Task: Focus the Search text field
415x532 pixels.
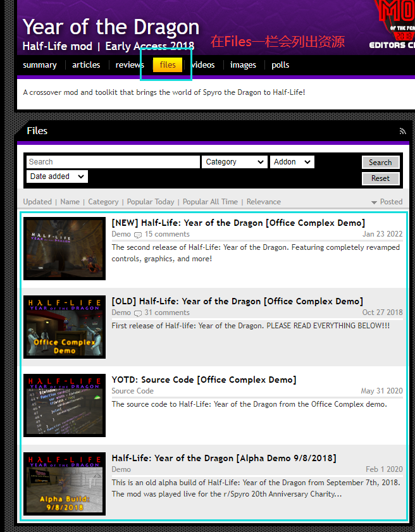Action: [x=113, y=162]
